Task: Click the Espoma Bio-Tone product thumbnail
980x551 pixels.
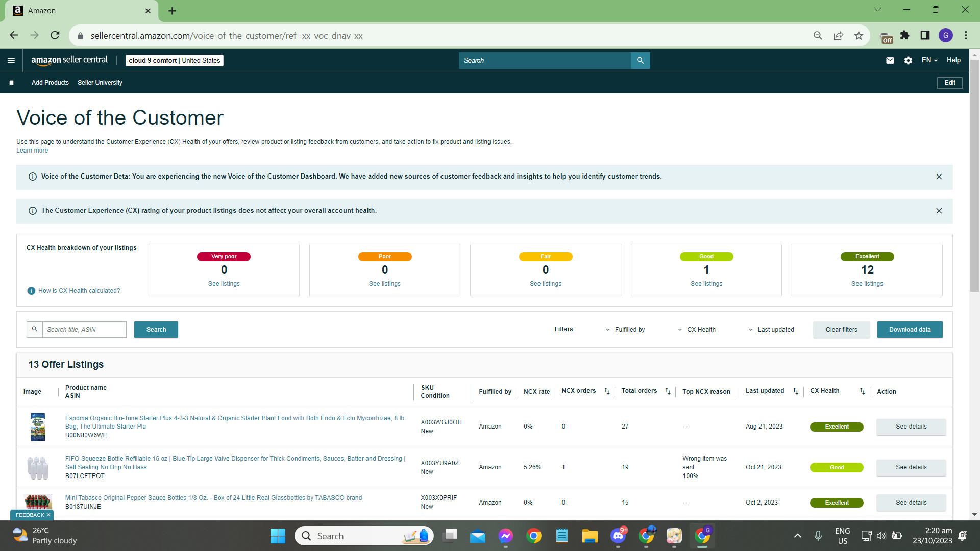Action: 38,427
